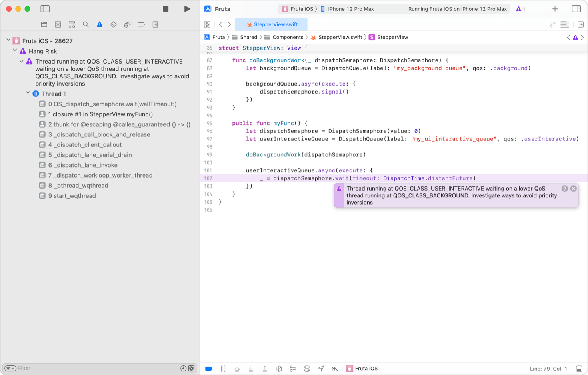The width and height of the screenshot is (588, 375).
Task: Click the Run button
Action: tap(187, 8)
